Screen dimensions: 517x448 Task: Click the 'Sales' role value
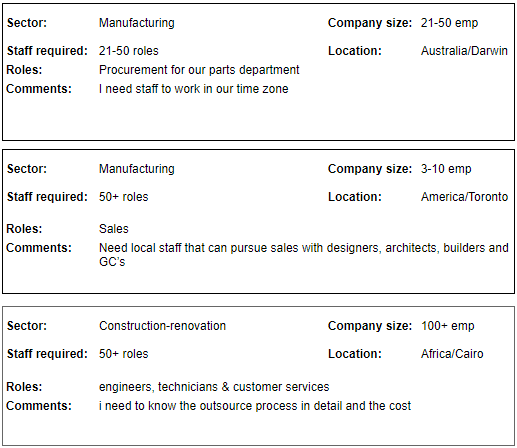114,229
